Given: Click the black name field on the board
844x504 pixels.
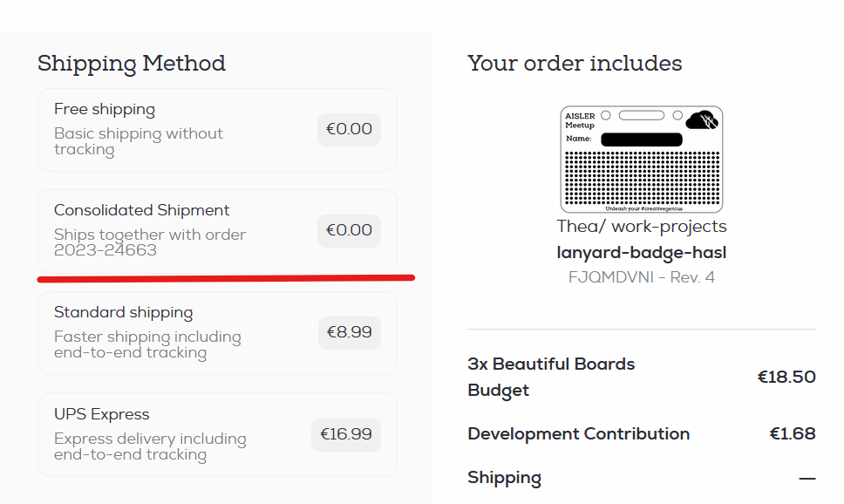Looking at the screenshot, I should (x=641, y=140).
